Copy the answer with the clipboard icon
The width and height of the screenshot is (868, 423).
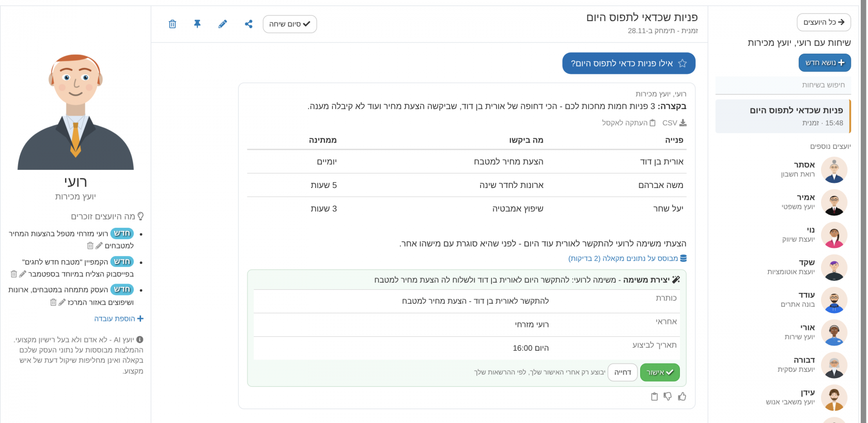(x=654, y=396)
